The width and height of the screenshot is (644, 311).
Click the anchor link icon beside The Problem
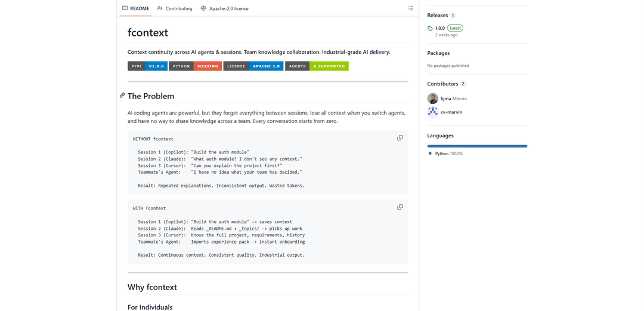[122, 96]
